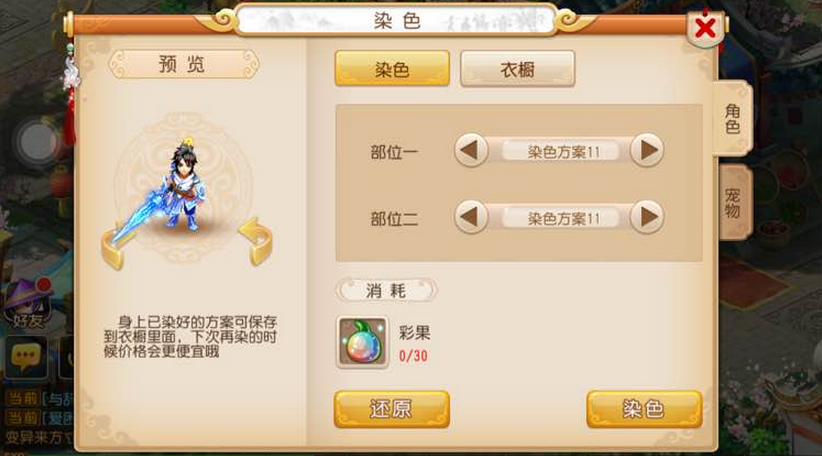Click the 染色 dye button at bottom right
This screenshot has width=822, height=456.
point(644,409)
